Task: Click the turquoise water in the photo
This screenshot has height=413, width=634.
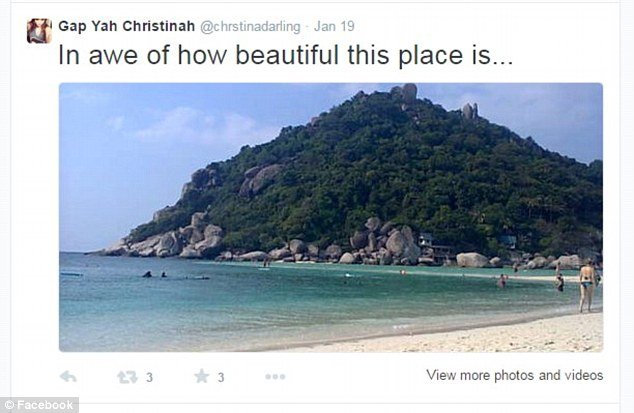Action: 250,300
